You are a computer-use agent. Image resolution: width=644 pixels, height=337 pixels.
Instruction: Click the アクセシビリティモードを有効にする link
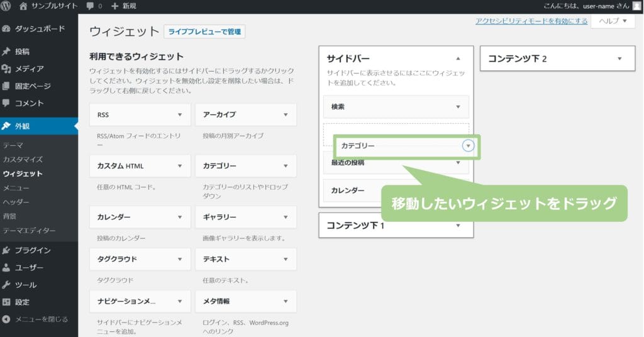coord(531,21)
